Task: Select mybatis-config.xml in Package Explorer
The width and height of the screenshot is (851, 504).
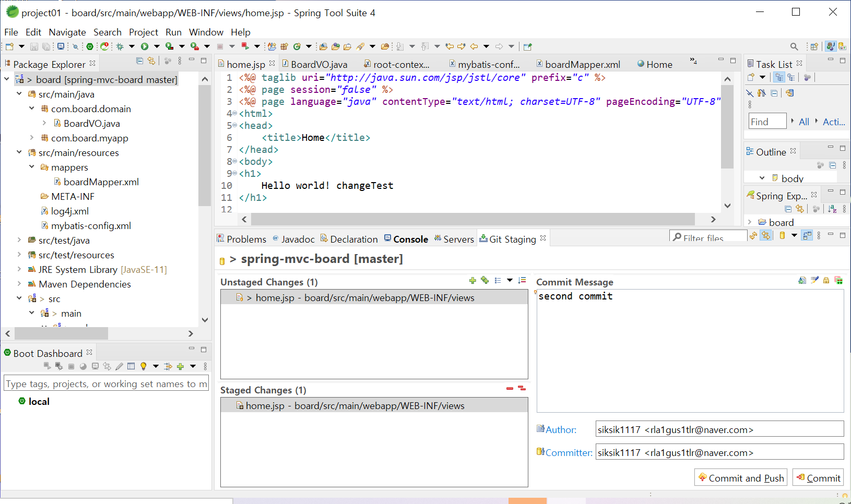Action: pyautogui.click(x=91, y=225)
